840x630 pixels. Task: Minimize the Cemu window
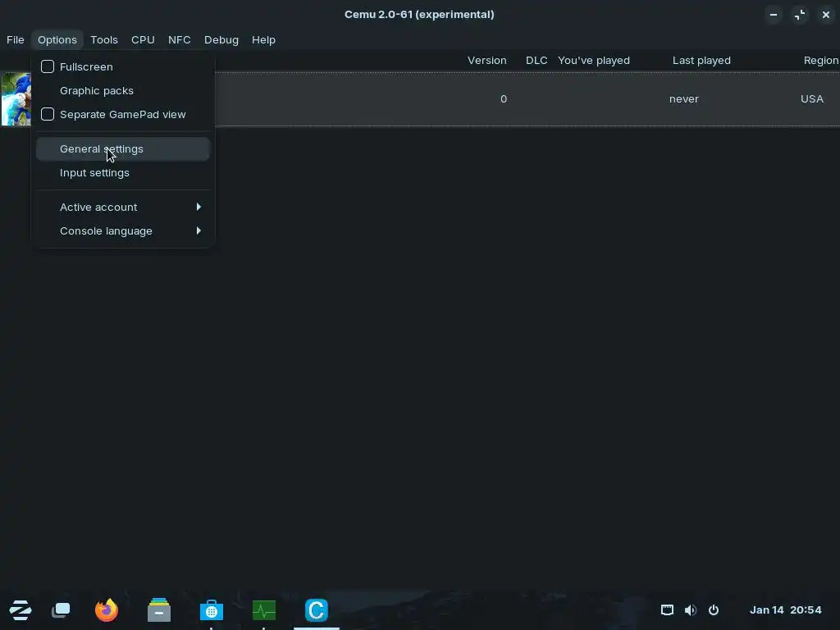[774, 15]
